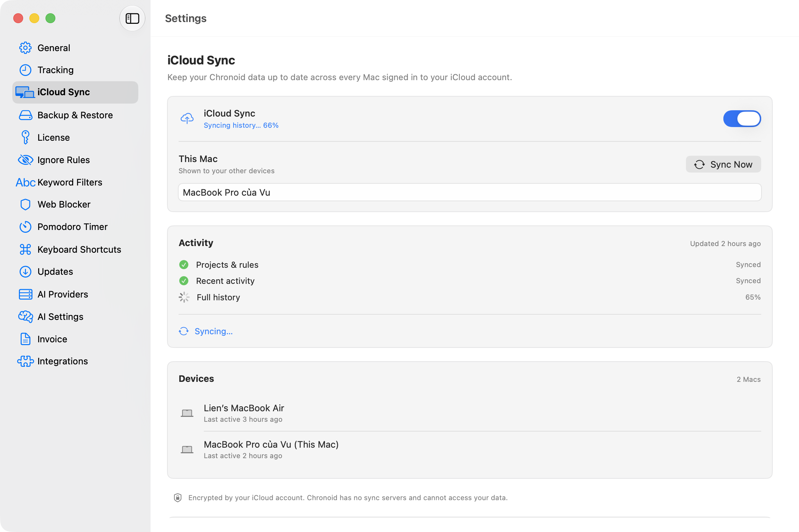
Task: Select Keyword Filters in the sidebar
Action: pos(75,182)
